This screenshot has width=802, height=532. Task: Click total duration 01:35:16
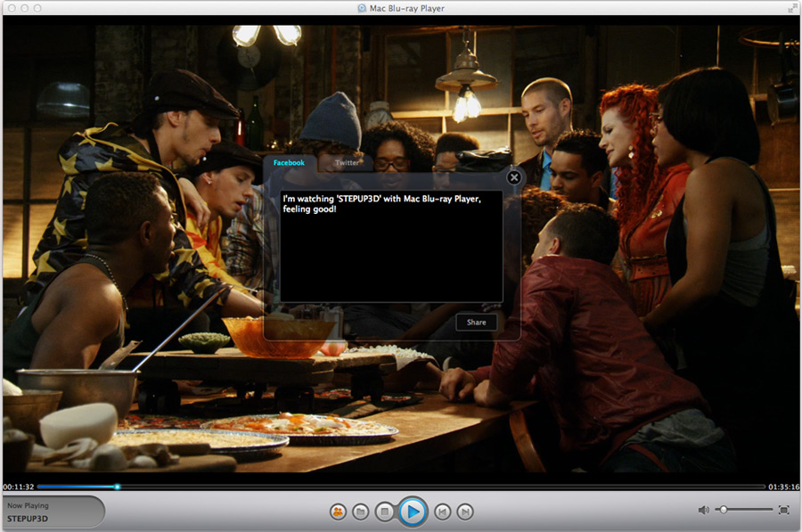(x=783, y=487)
